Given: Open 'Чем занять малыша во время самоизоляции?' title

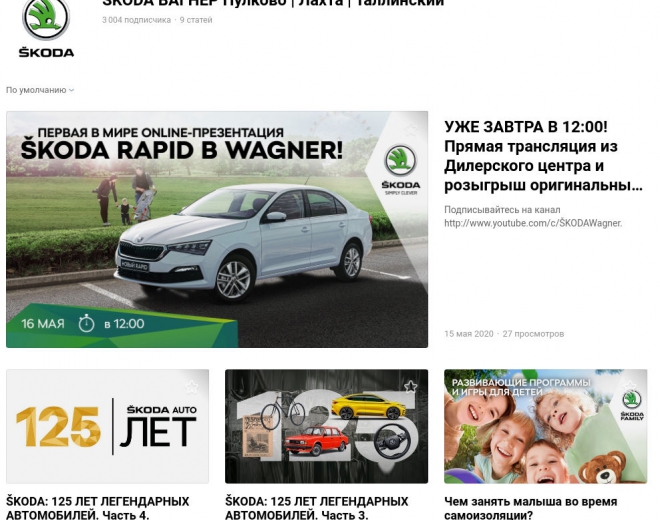Looking at the screenshot, I should (531, 508).
